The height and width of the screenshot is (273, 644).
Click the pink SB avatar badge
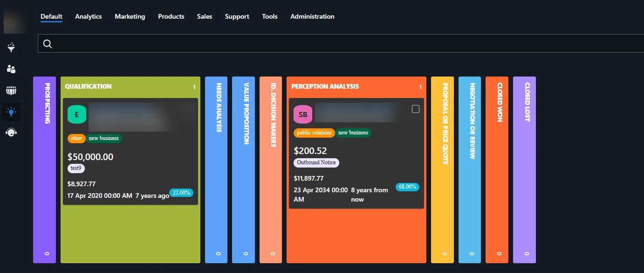(303, 114)
